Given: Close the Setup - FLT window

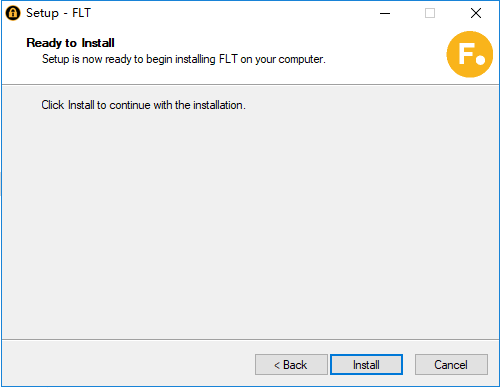Looking at the screenshot, I should tap(476, 13).
